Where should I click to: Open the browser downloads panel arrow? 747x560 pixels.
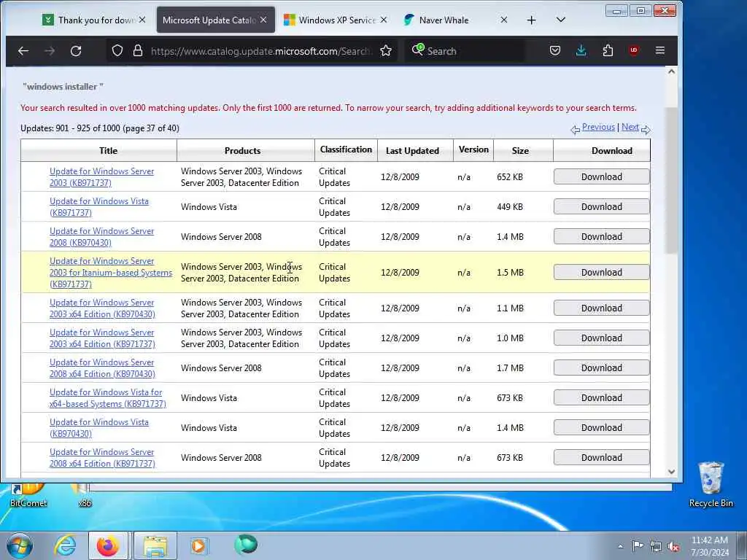click(581, 50)
